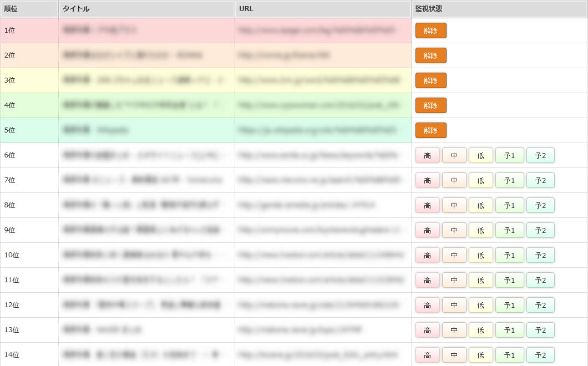Click 解除 button in rank 1位 row
This screenshot has height=366, width=588.
point(430,30)
